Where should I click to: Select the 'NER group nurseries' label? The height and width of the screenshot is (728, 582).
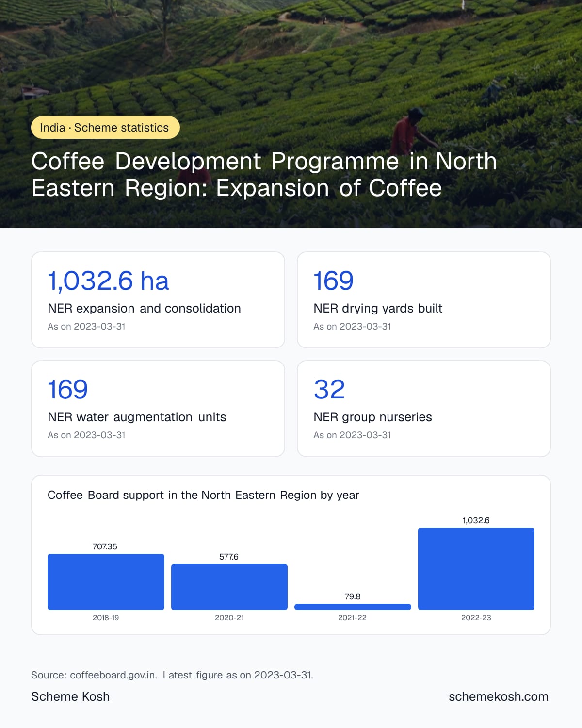pyautogui.click(x=372, y=417)
